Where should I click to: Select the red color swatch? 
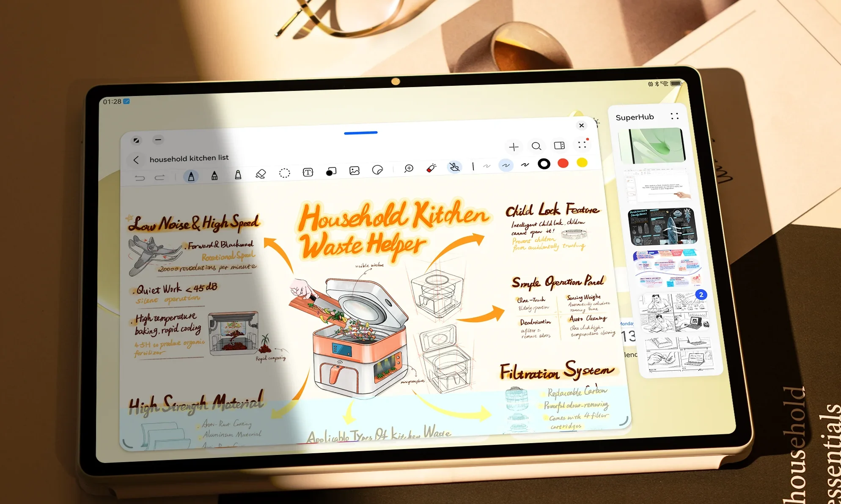tap(563, 162)
